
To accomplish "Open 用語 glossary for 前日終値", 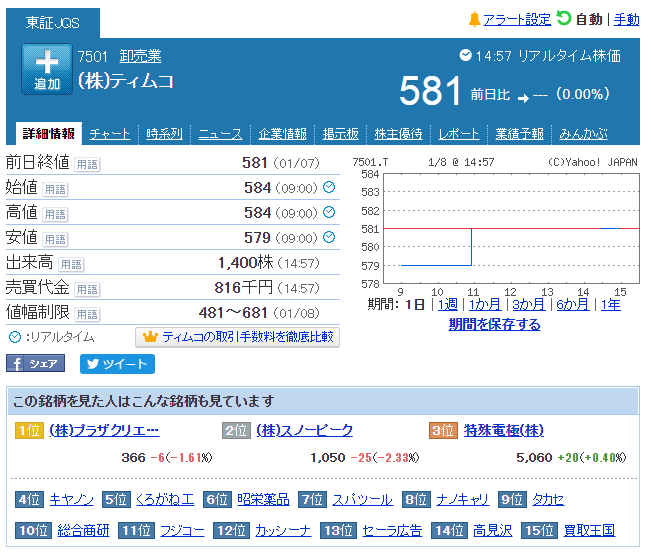I will (87, 164).
